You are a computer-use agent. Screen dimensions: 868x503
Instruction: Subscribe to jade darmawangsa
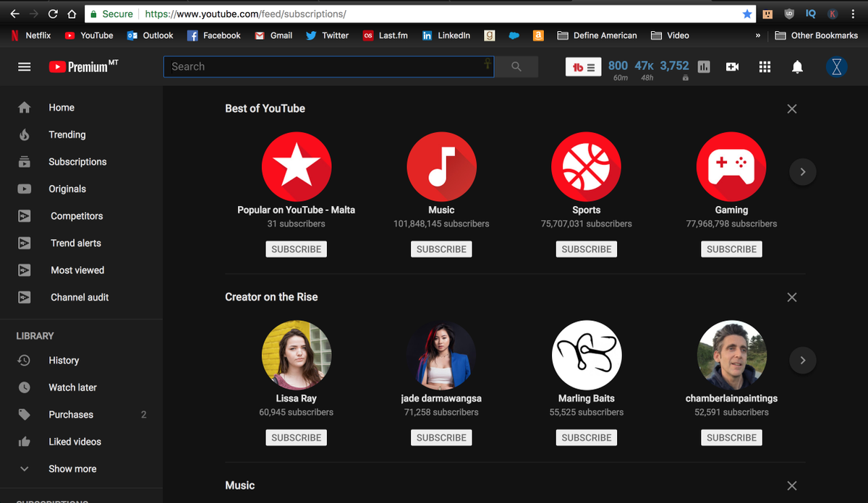click(441, 438)
